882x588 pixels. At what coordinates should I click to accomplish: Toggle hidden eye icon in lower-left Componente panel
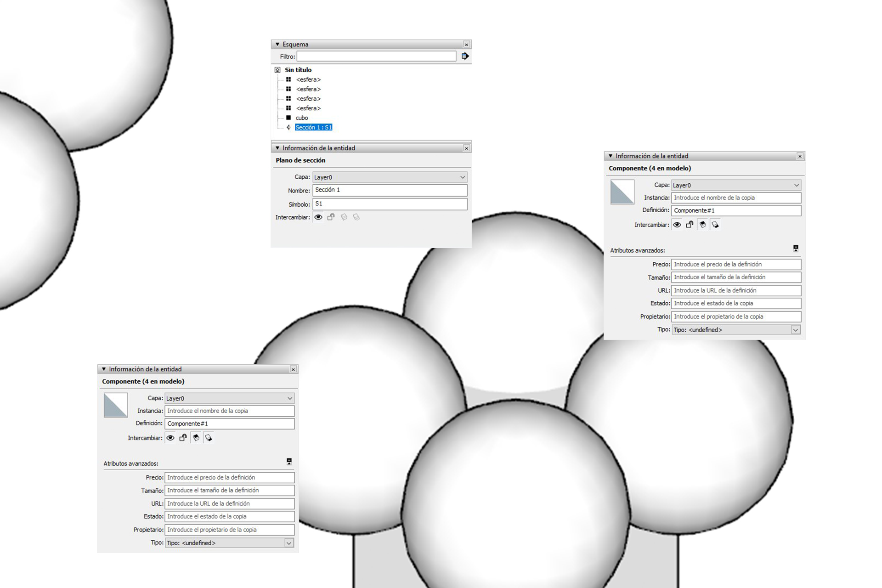(170, 438)
